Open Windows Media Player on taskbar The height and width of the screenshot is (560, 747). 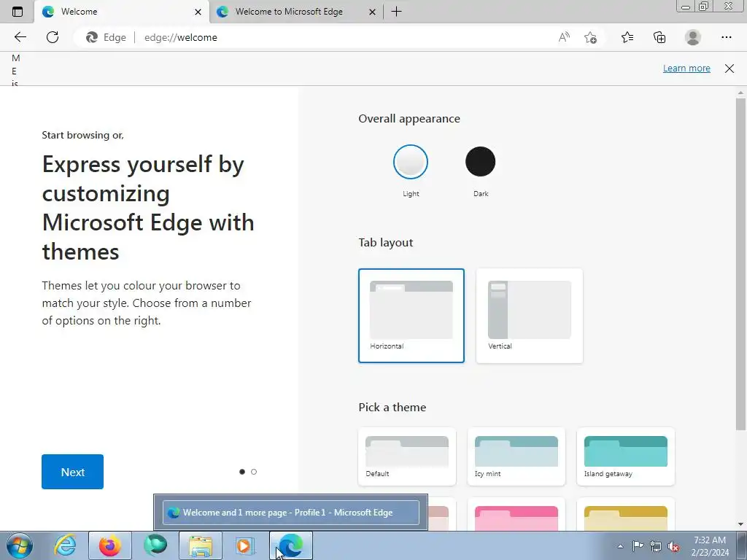tap(246, 545)
